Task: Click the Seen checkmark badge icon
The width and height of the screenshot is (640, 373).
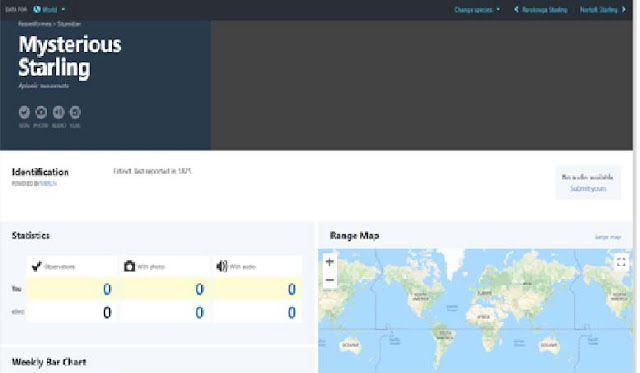Action: (x=24, y=112)
